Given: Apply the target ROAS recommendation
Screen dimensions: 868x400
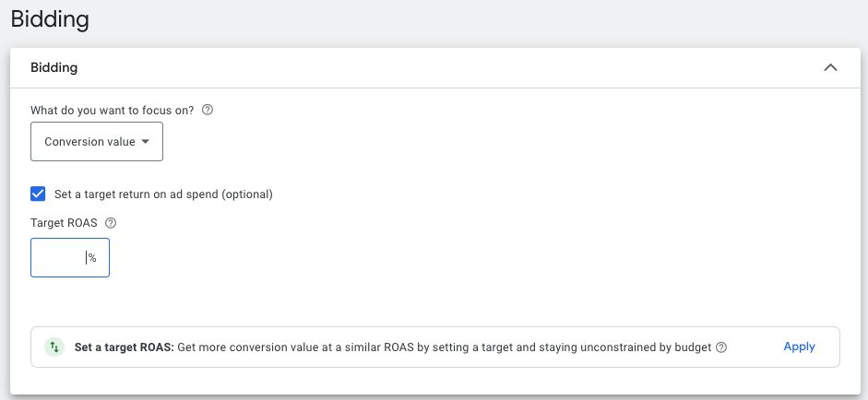Looking at the screenshot, I should tap(799, 347).
